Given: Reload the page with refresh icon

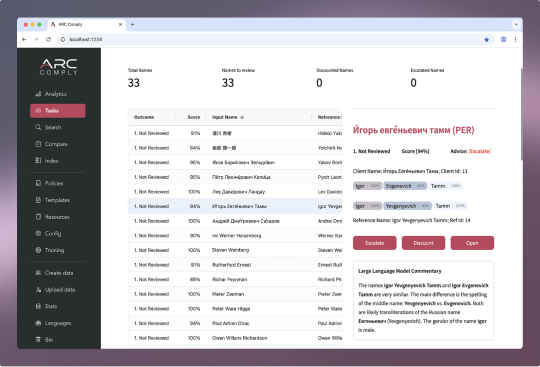Looking at the screenshot, I should 49,39.
